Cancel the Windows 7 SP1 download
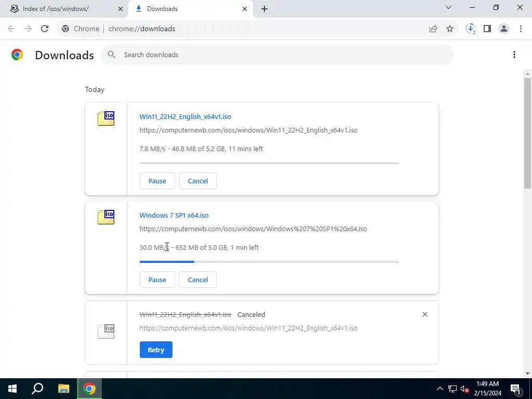This screenshot has height=399, width=532. (198, 280)
